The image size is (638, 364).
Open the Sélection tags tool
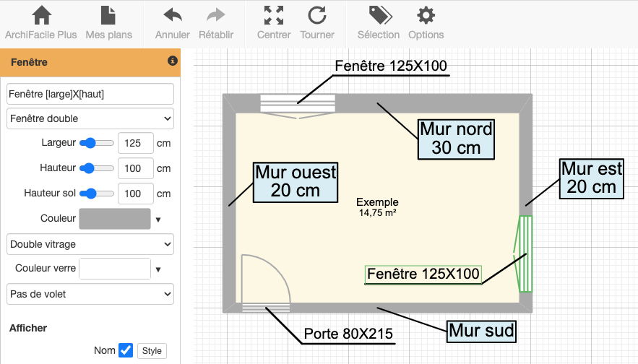click(379, 16)
